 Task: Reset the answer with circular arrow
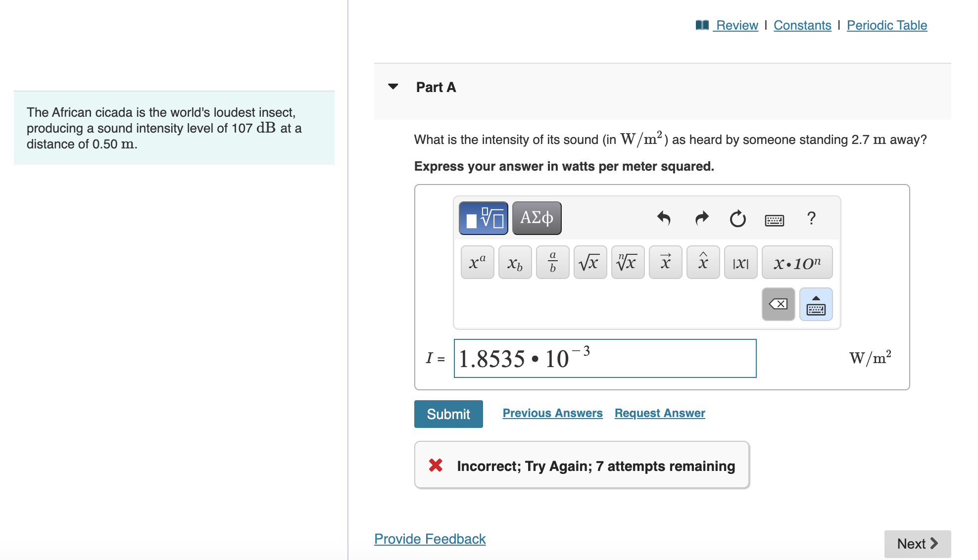click(x=737, y=218)
